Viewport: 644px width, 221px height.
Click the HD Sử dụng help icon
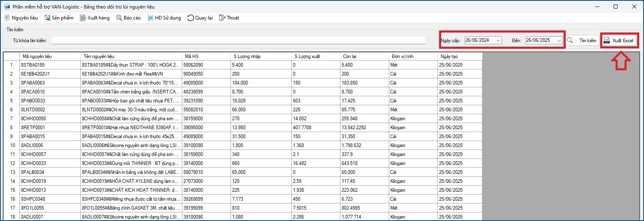151,18
